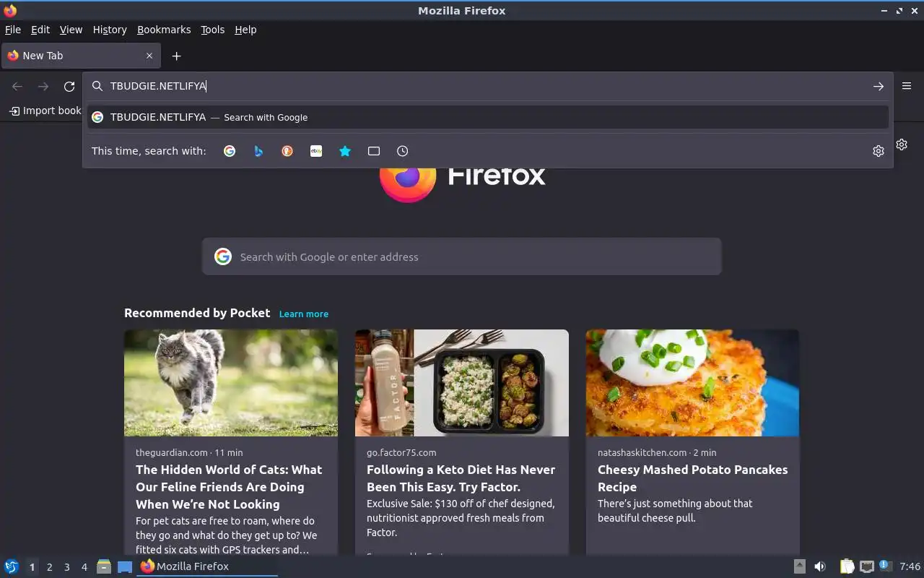The image size is (924, 578).
Task: Close the New Tab tab
Action: [149, 56]
